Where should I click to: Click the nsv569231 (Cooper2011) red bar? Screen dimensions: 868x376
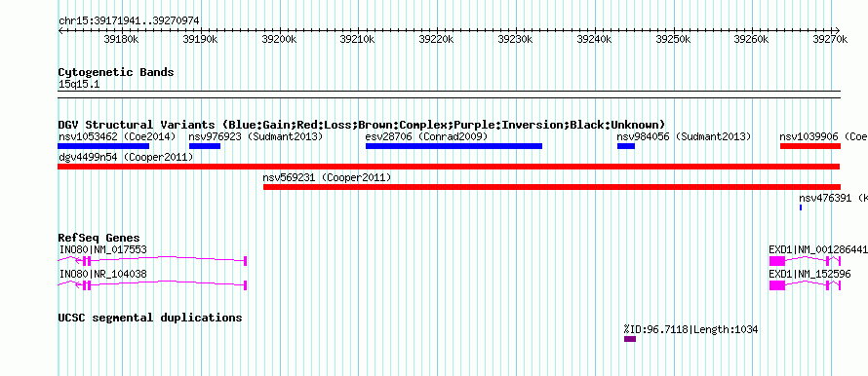[552, 187]
